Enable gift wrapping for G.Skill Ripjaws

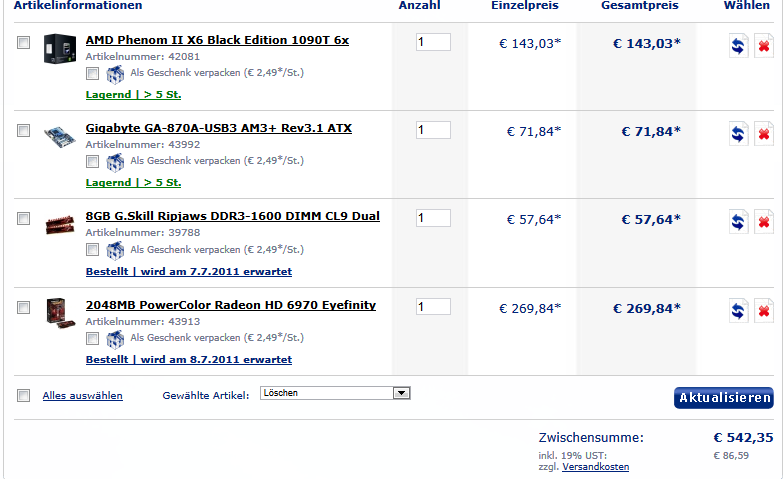pyautogui.click(x=92, y=250)
